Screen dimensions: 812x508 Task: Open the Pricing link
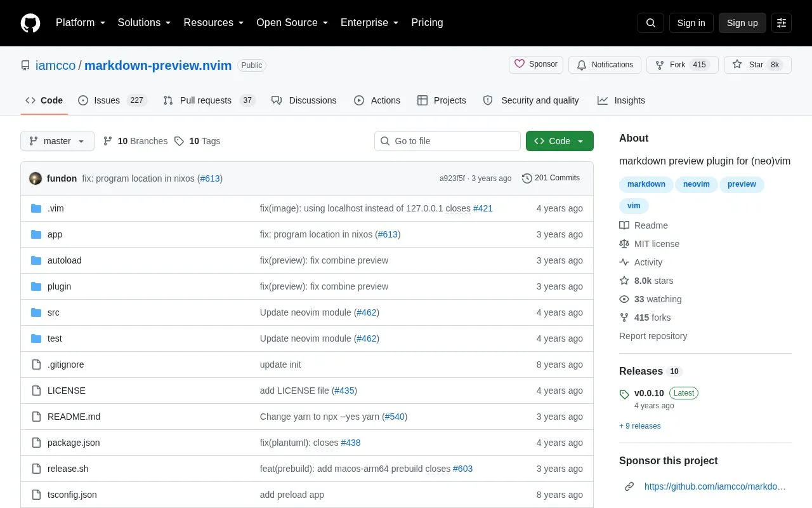coord(427,23)
